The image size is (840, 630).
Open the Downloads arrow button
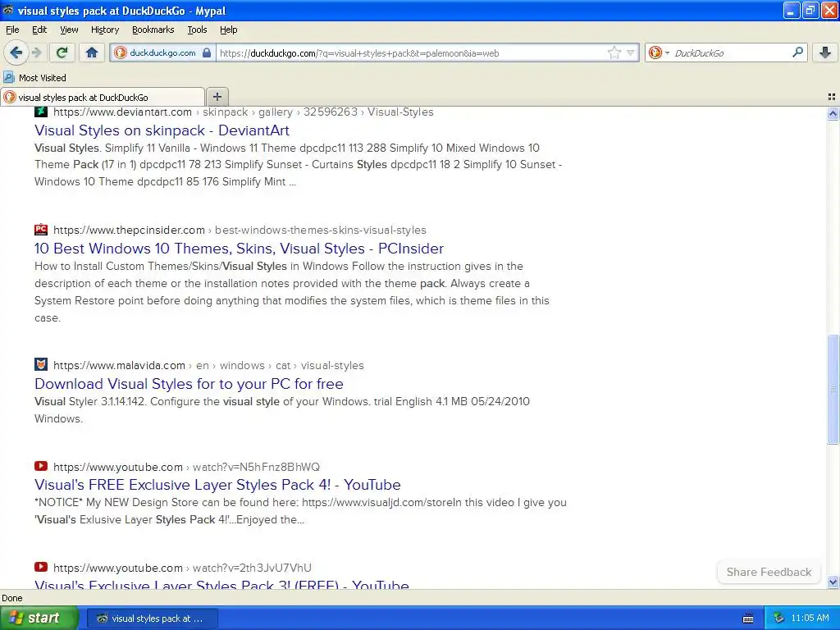[x=825, y=52]
